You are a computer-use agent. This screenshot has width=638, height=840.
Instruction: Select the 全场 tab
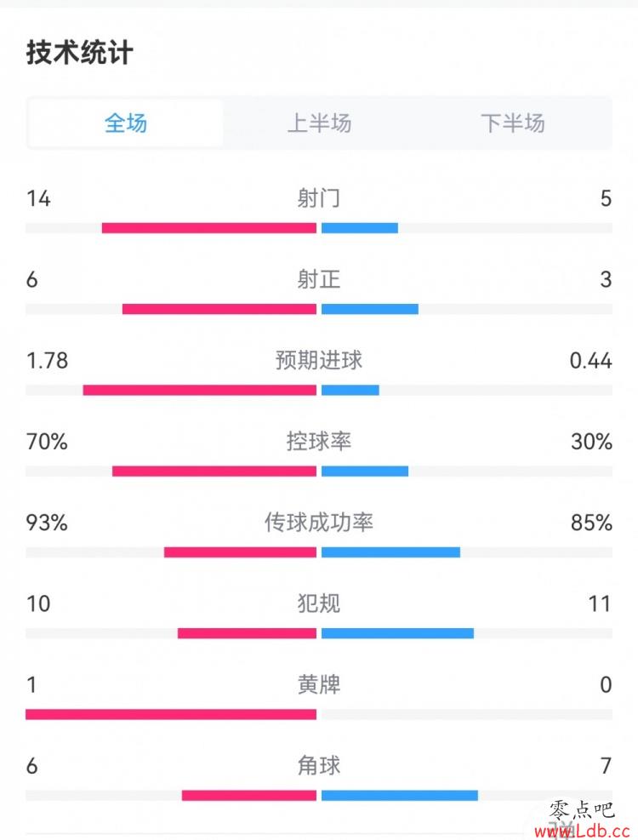pos(125,123)
